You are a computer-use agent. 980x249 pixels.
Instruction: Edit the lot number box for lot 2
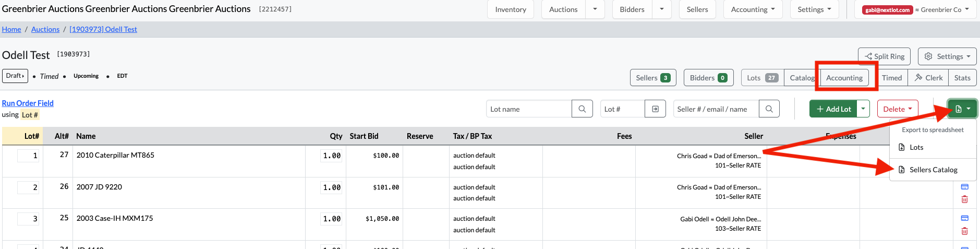[x=28, y=187]
